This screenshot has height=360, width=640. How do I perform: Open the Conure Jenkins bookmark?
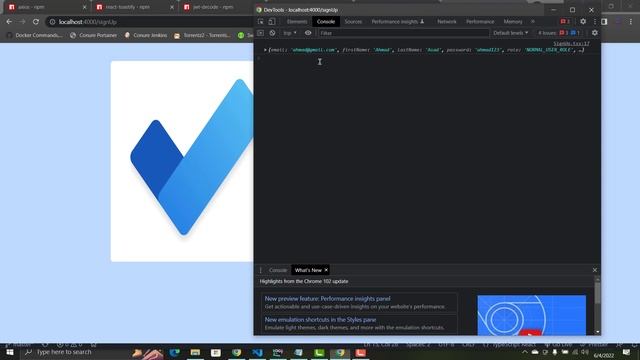(x=146, y=36)
